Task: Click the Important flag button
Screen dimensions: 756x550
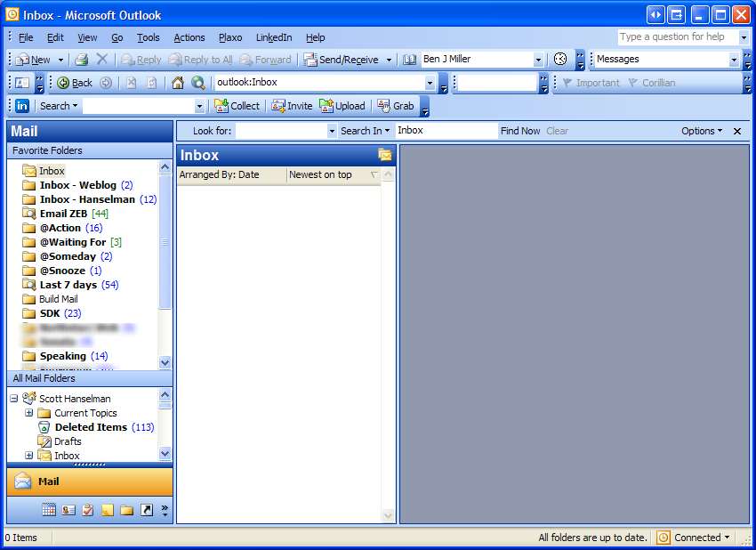Action: tap(591, 83)
